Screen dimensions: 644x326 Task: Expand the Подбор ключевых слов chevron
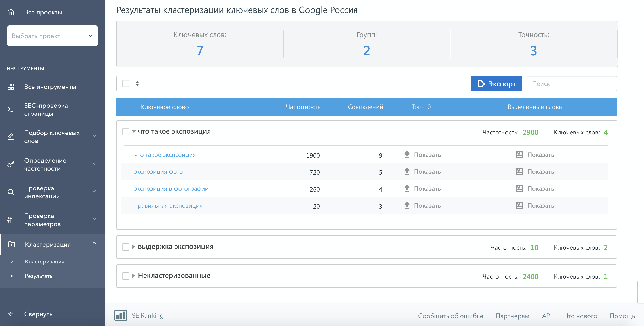tap(94, 136)
